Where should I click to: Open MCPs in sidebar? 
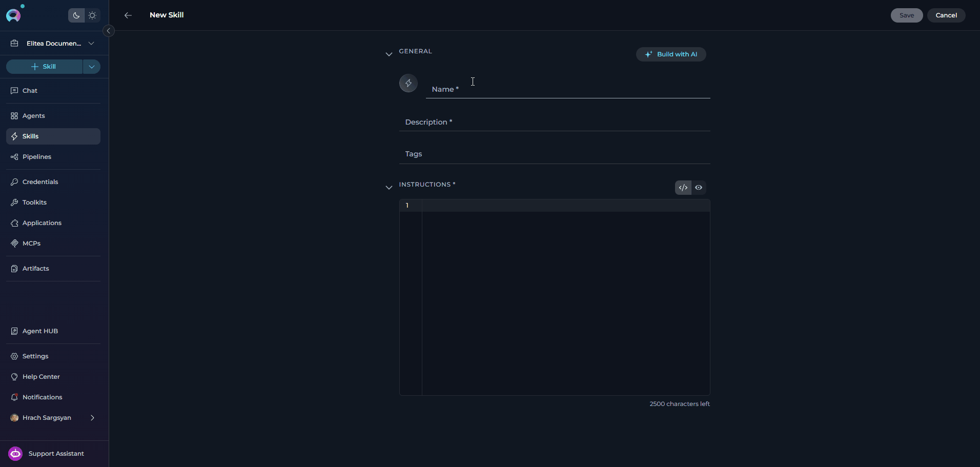[53, 243]
